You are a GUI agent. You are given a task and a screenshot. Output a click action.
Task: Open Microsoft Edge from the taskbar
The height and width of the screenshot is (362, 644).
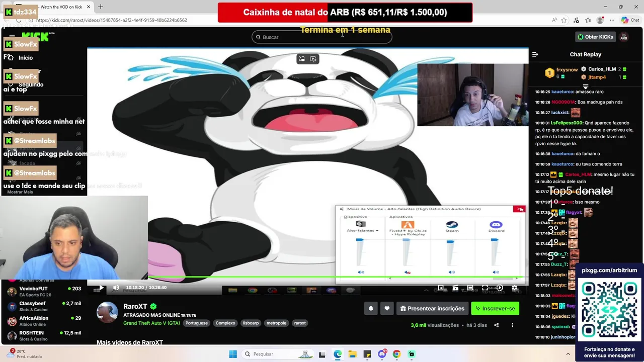pos(337,354)
